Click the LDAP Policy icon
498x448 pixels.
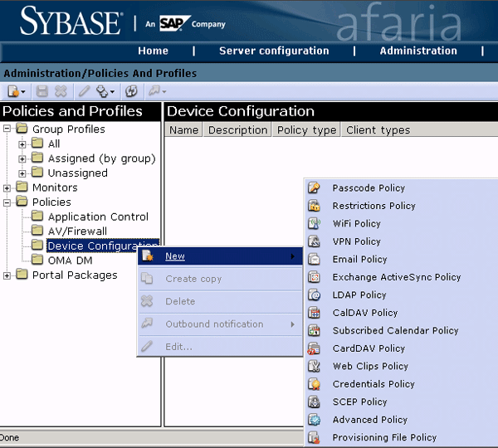coord(314,295)
